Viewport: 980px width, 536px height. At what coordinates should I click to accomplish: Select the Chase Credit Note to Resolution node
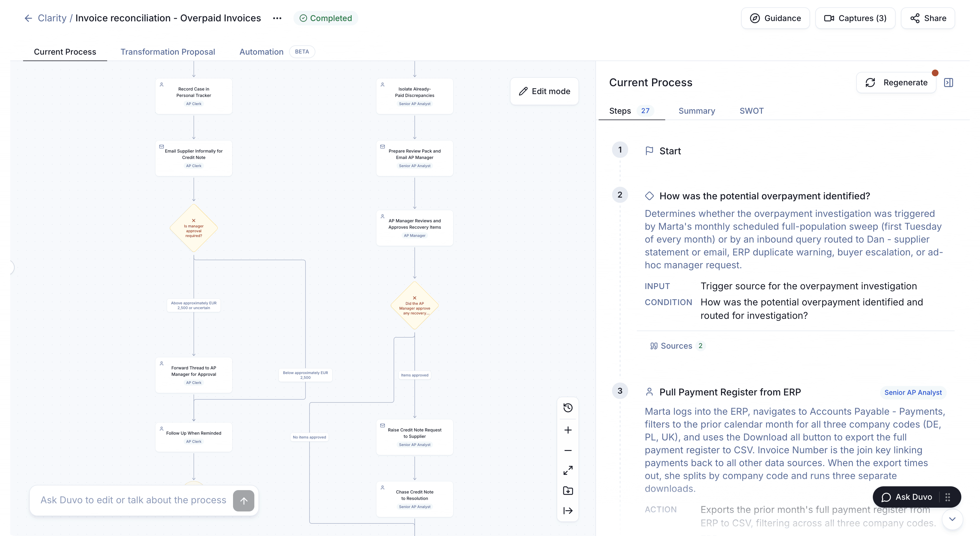[415, 499]
